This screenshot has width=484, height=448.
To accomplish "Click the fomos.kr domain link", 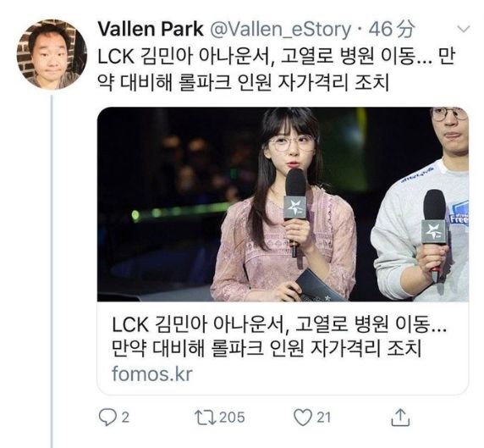I will pyautogui.click(x=151, y=373).
